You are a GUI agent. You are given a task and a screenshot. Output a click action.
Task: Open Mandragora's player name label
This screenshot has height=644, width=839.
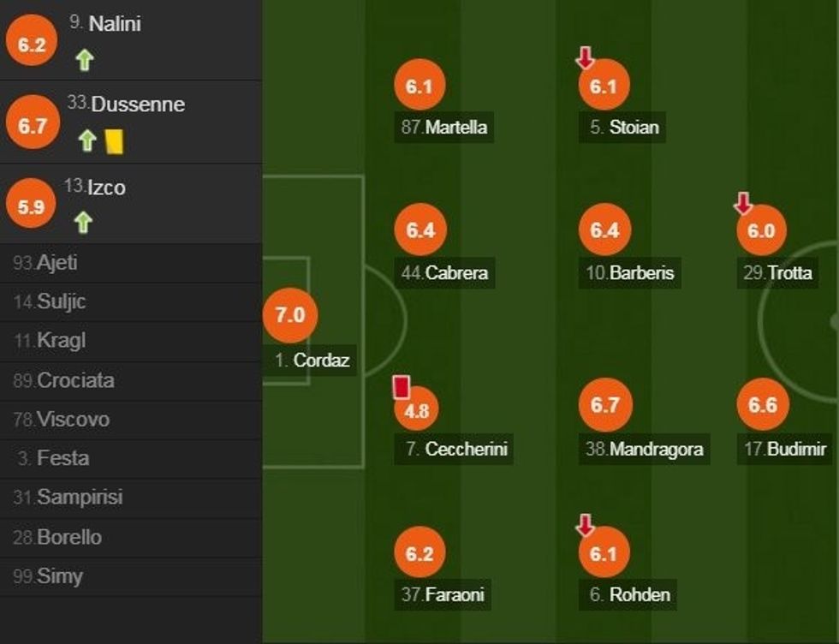[646, 449]
